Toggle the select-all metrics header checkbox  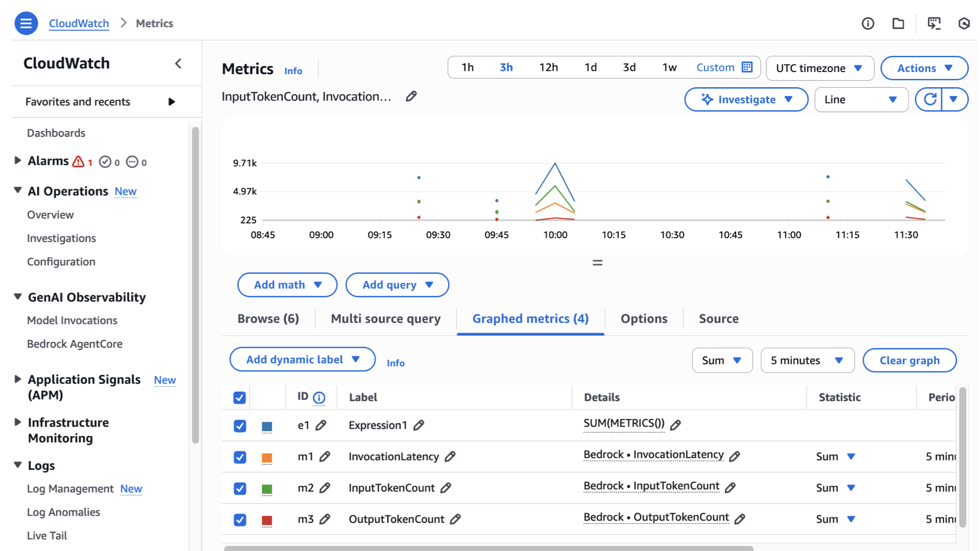point(239,397)
